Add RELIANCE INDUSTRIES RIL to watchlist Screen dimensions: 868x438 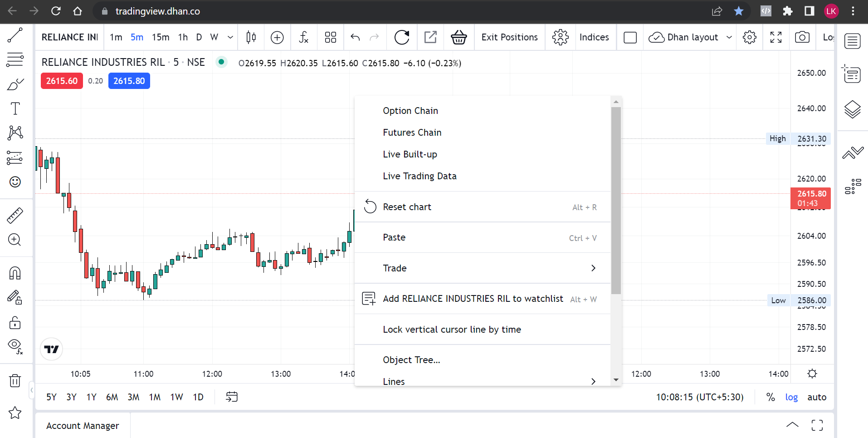pyautogui.click(x=483, y=299)
